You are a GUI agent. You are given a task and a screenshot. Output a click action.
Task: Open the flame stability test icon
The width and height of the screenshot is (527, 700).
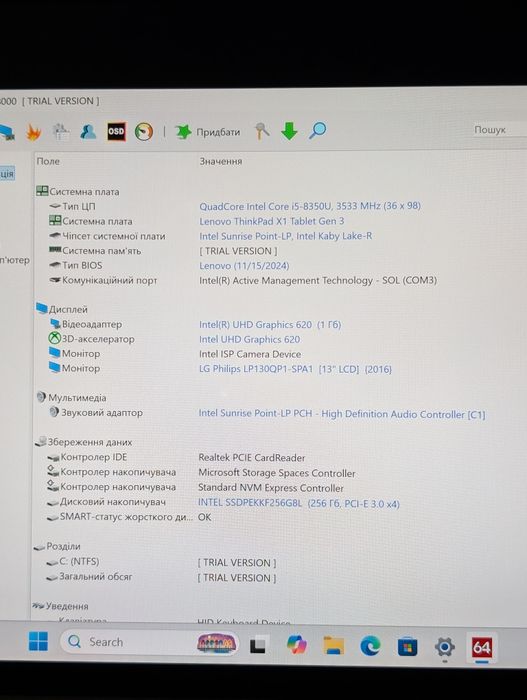point(34,133)
